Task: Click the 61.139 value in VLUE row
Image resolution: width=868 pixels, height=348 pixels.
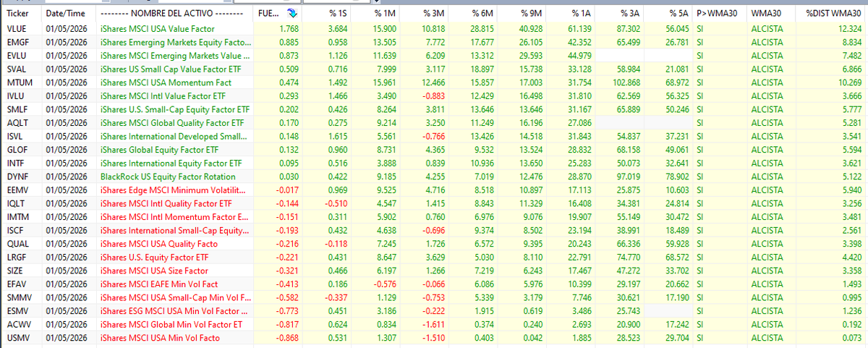Action: 579,28
